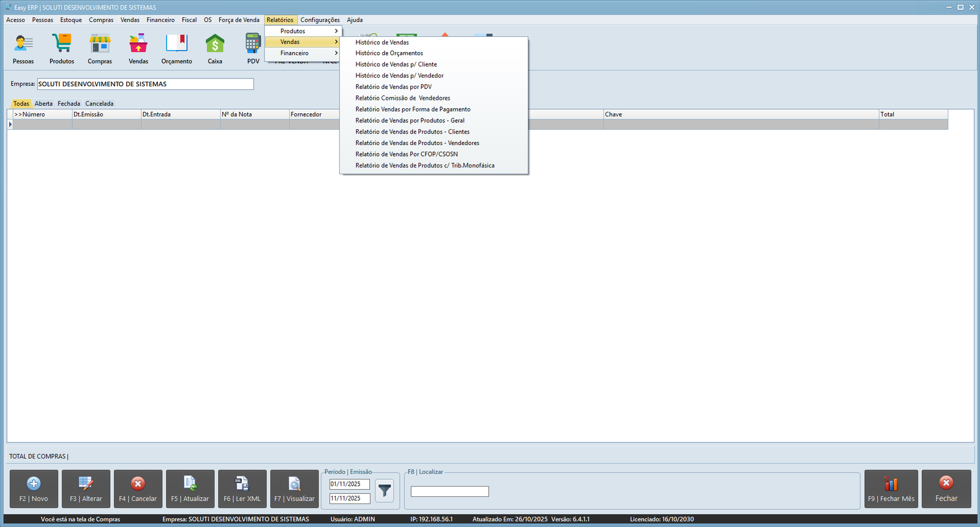Click the Produtos shopping cart icon
Screen dimensions: 980x527
tap(62, 45)
